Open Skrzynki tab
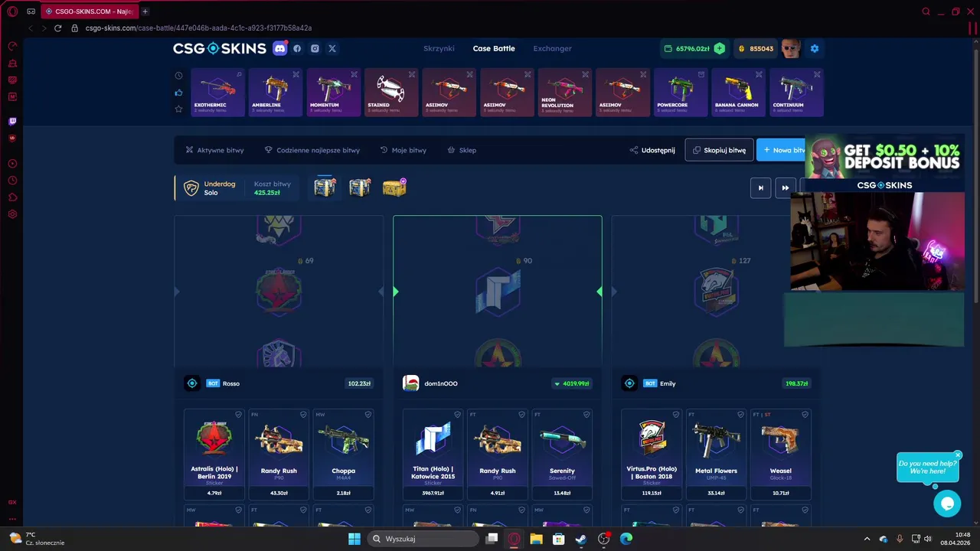The image size is (980, 551). (439, 48)
